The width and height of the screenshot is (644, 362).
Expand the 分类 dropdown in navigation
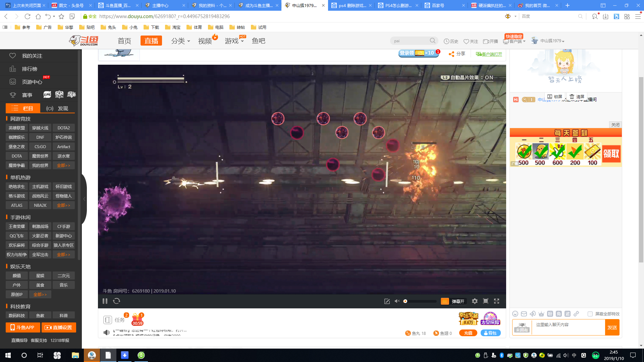[x=180, y=41]
